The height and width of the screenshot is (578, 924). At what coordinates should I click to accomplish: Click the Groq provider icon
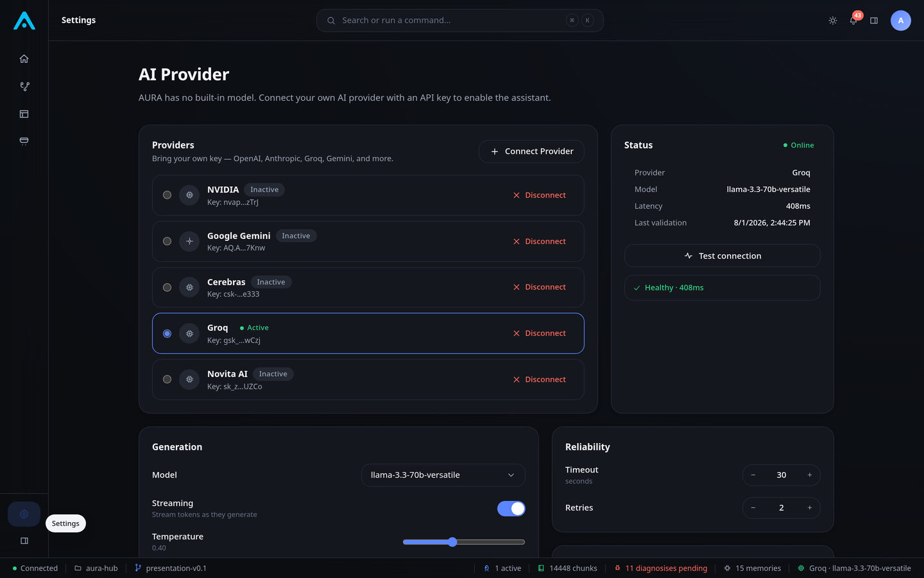[x=189, y=334]
